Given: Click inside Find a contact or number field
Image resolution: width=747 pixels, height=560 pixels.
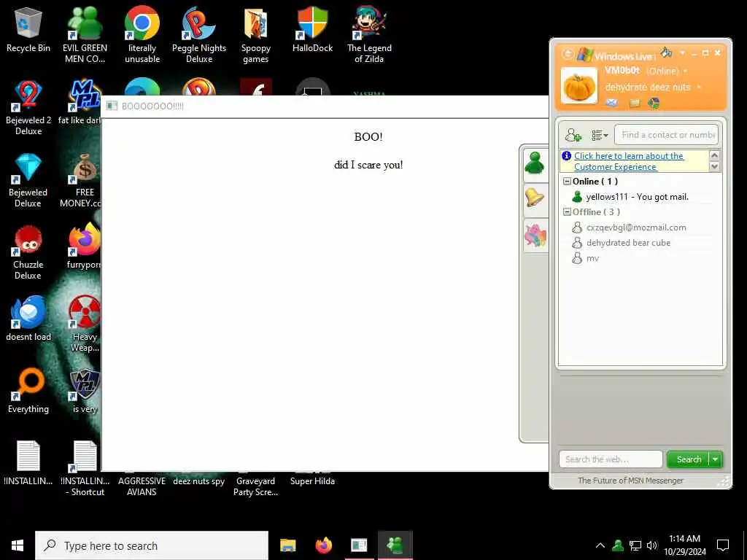Looking at the screenshot, I should tap(666, 135).
